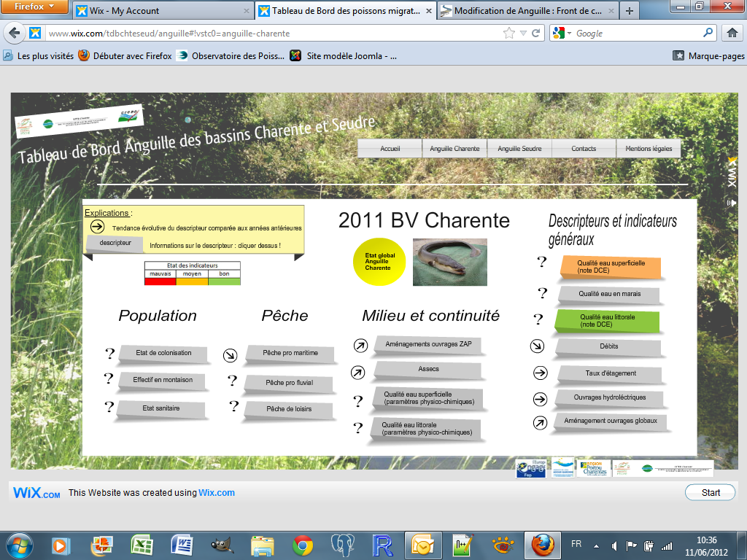Launch Chrome from the taskbar
The image size is (747, 560).
pyautogui.click(x=303, y=545)
